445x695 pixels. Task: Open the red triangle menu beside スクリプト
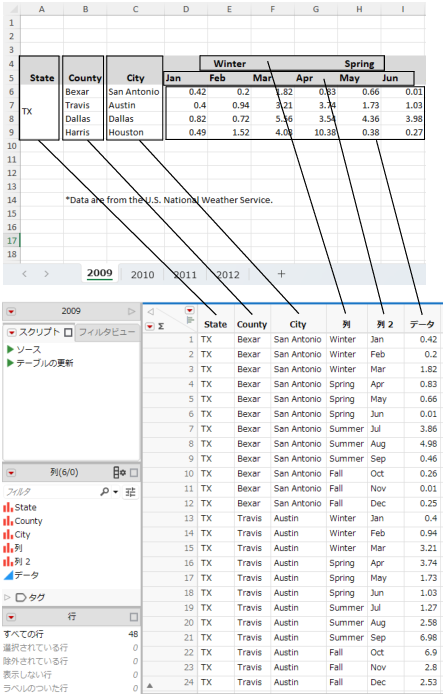12,332
